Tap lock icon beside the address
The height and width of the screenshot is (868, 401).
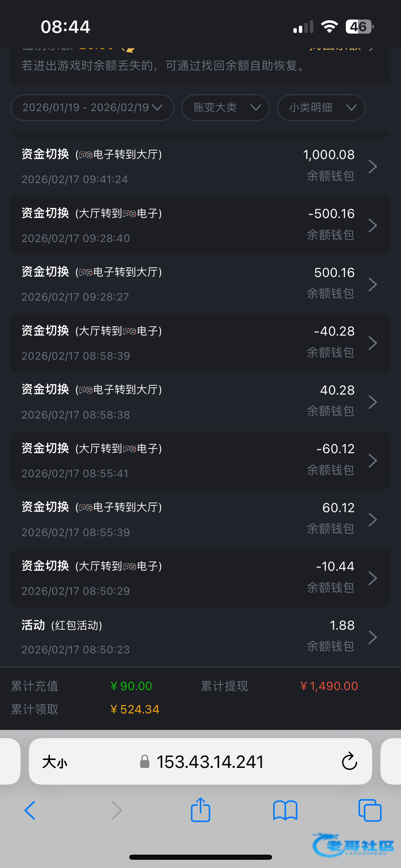pyautogui.click(x=145, y=762)
